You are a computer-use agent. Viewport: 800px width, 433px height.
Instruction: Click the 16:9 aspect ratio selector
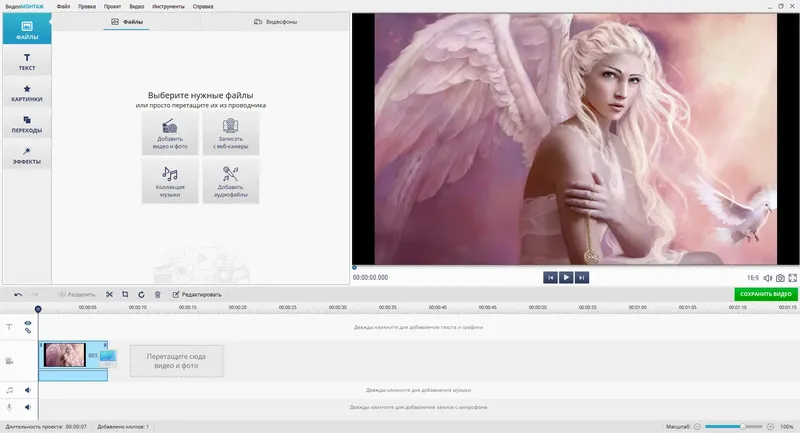click(753, 278)
